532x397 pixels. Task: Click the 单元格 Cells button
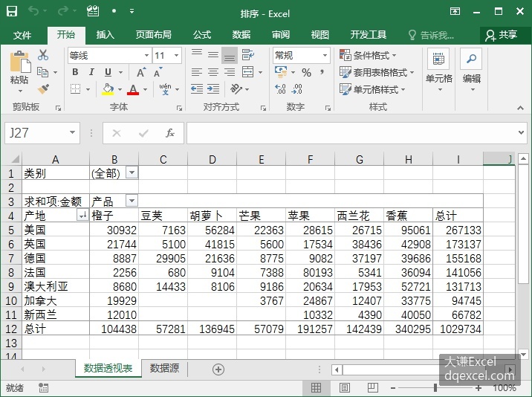(x=438, y=71)
